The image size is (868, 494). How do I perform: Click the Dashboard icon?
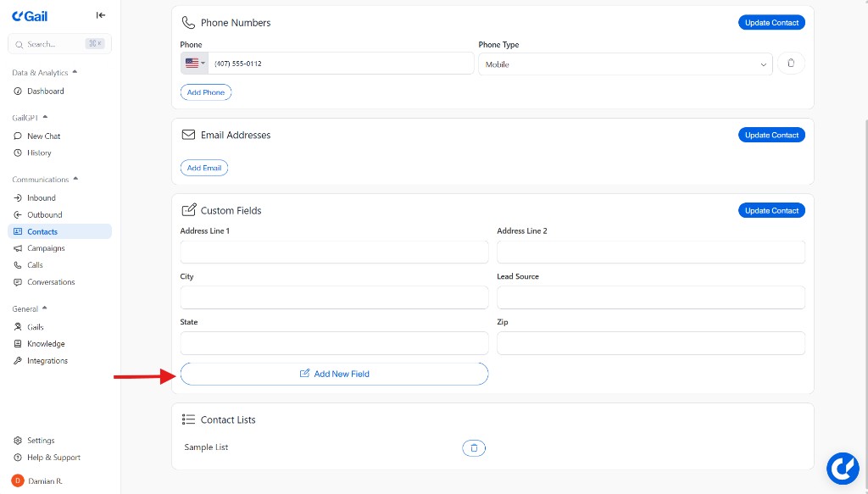coord(19,91)
